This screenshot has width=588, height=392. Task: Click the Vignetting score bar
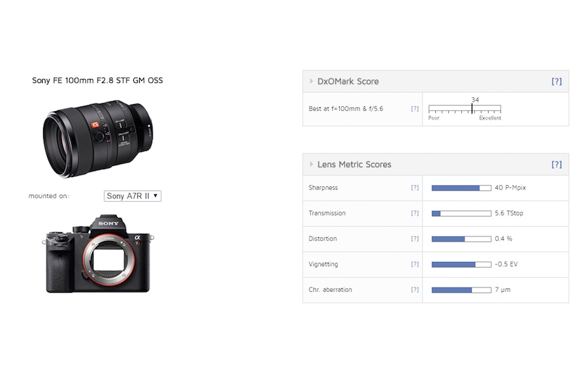click(461, 264)
